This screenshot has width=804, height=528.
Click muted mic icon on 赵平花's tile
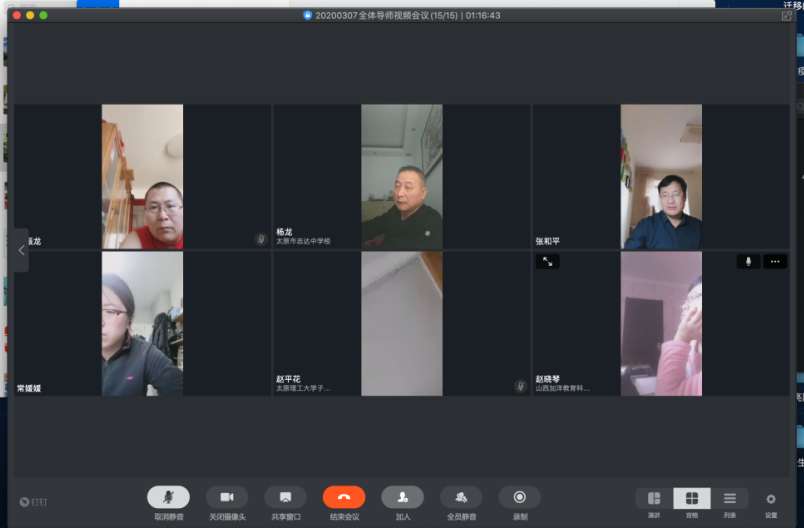click(x=519, y=386)
